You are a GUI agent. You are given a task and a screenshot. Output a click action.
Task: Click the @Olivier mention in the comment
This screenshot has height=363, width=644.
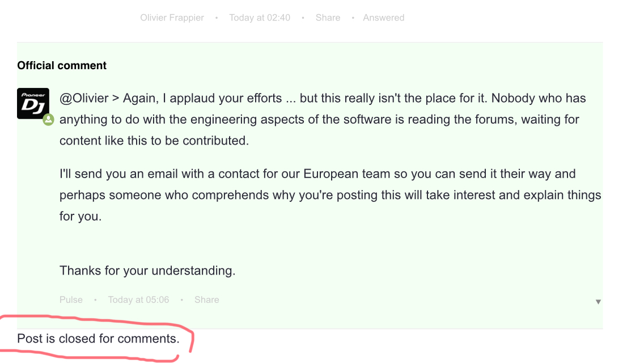pyautogui.click(x=84, y=98)
